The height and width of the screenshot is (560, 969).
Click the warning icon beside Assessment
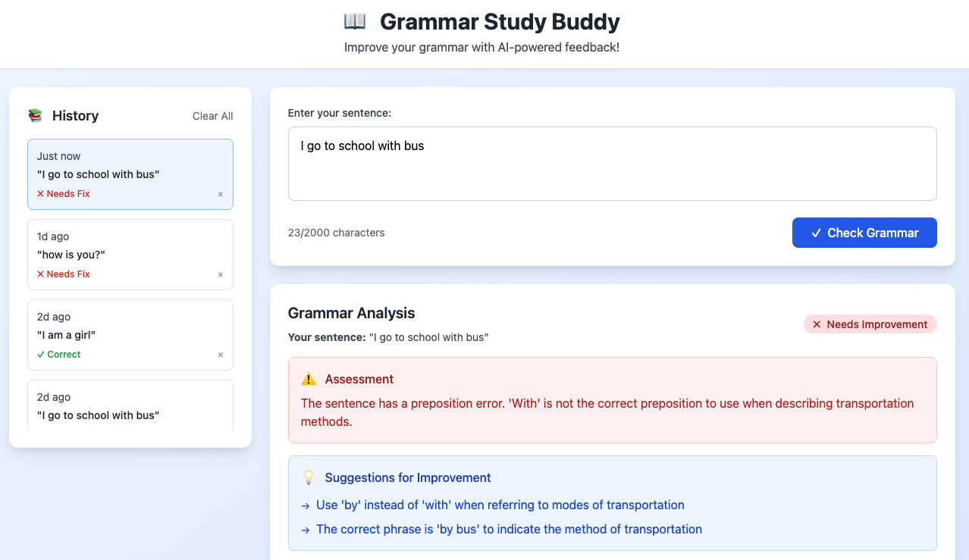coord(308,379)
